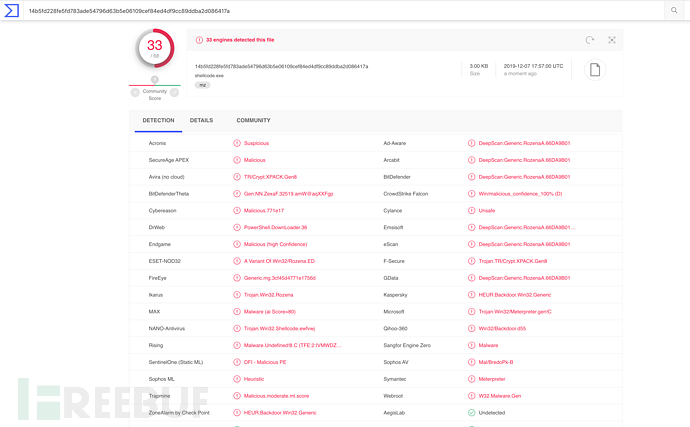
Task: Switch to the COMMUNITY tab
Action: tap(253, 120)
